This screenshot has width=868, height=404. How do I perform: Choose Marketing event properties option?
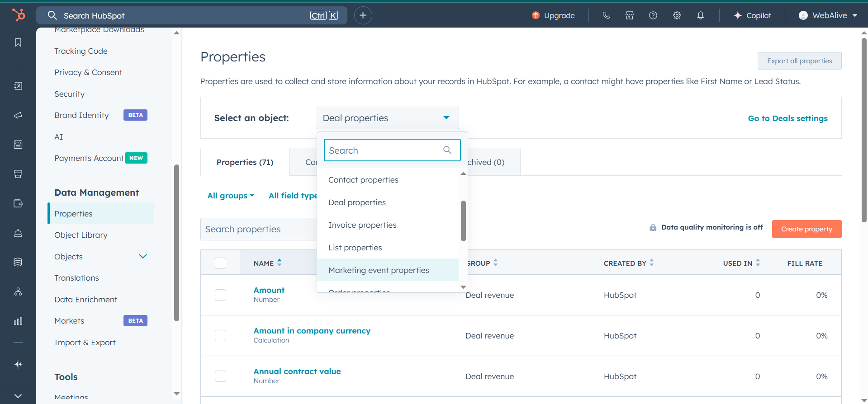tap(388, 270)
